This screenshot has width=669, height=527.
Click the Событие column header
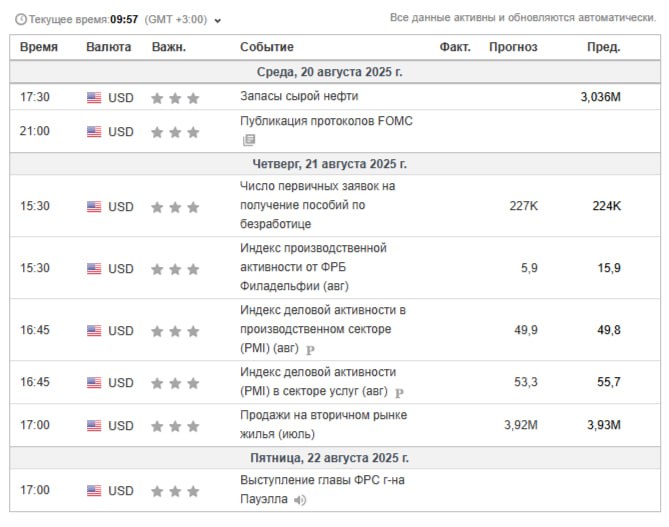[x=267, y=47]
